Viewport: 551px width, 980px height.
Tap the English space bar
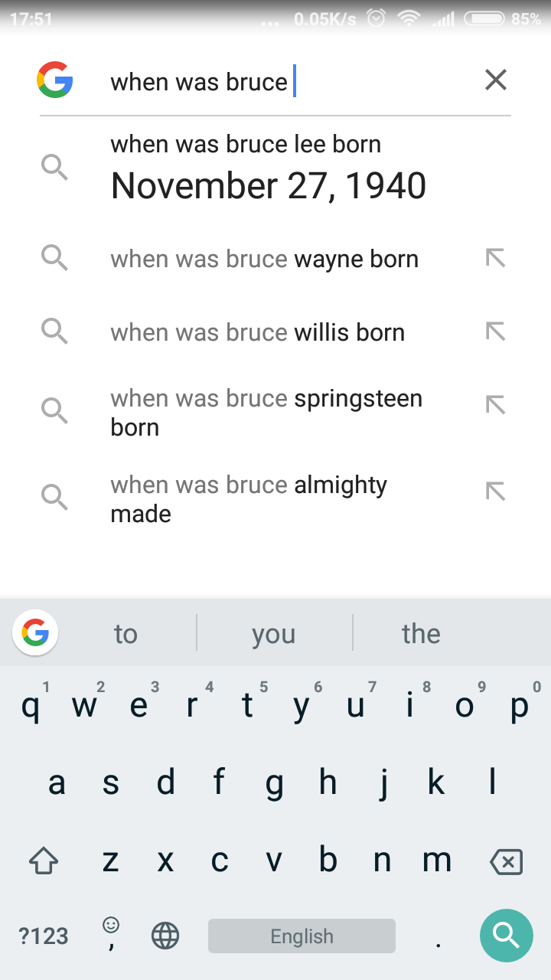coord(302,936)
